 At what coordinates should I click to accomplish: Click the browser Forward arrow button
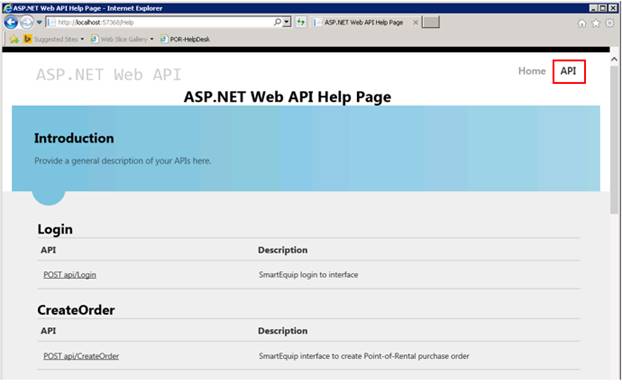tap(27, 22)
